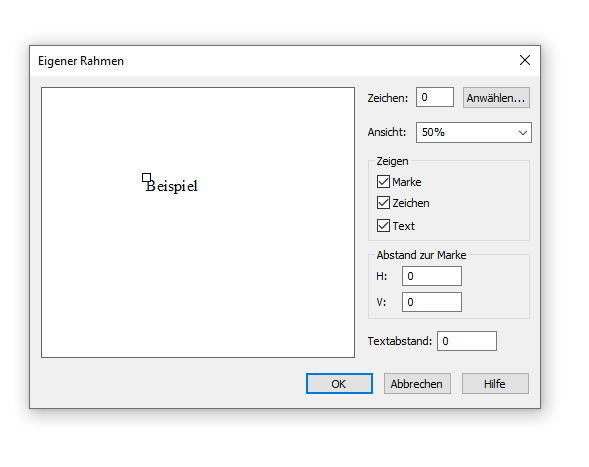This screenshot has height=467, width=589.
Task: Click the Eigener Rahmen title bar
Action: click(x=263, y=61)
